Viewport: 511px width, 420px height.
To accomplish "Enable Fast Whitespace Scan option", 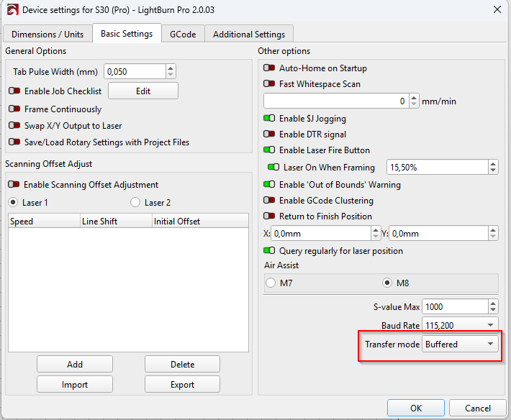I will pos(270,84).
